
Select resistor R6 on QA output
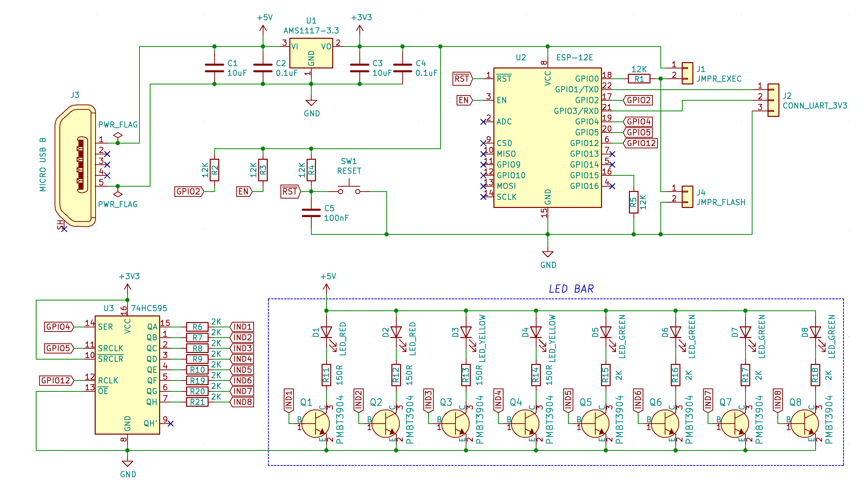click(197, 327)
